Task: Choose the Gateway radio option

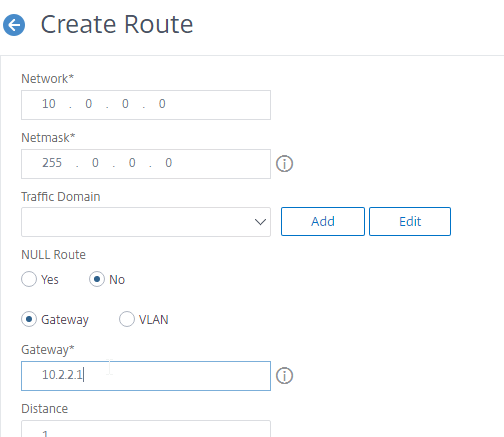Action: 29,319
